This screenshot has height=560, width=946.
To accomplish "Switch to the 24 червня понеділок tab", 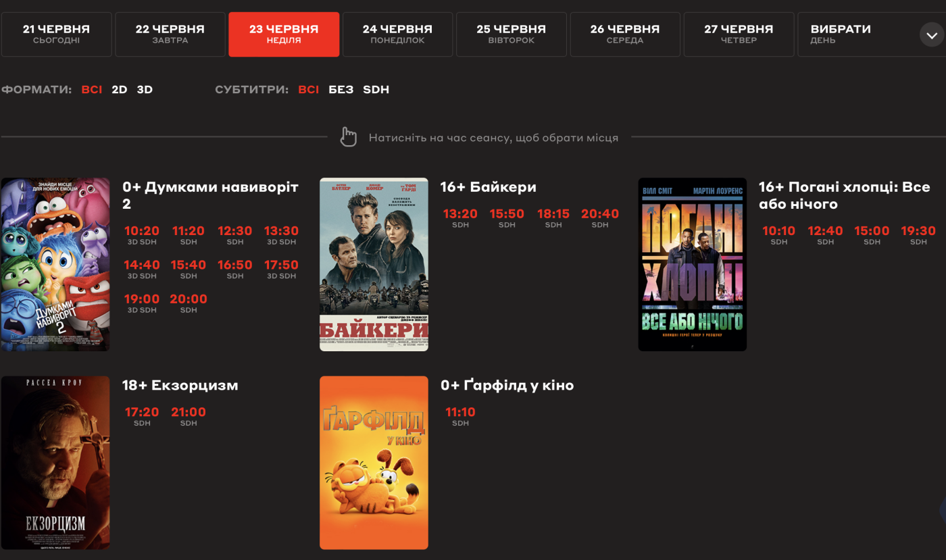I will (397, 34).
